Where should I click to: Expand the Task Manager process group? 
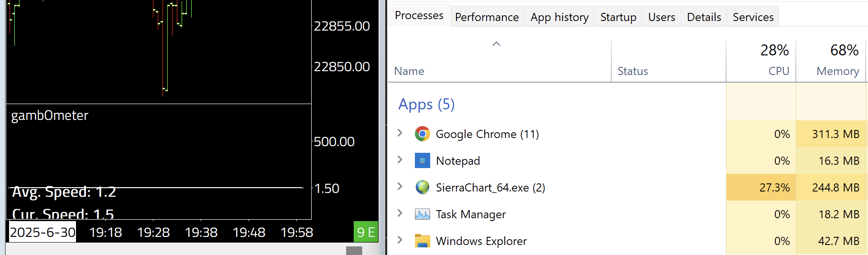coord(400,213)
